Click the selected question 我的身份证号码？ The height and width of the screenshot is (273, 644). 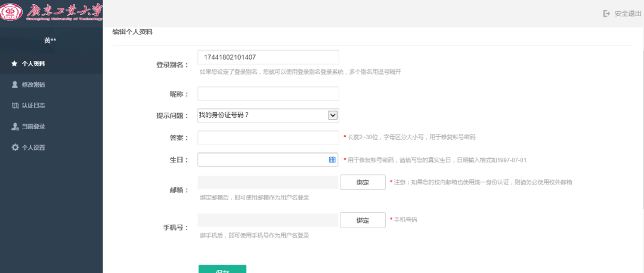[x=224, y=115]
